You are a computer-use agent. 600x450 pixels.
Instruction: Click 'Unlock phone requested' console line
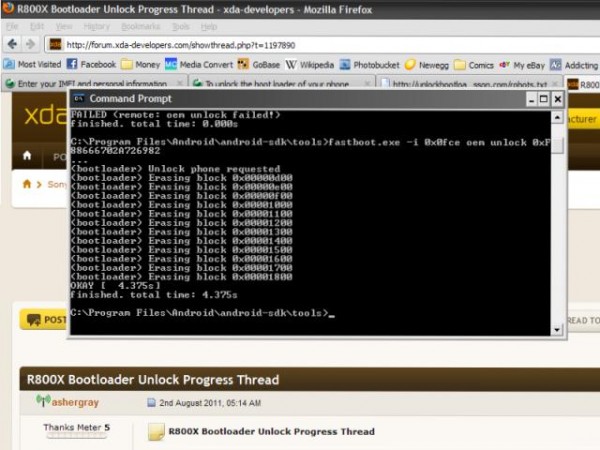click(176, 169)
